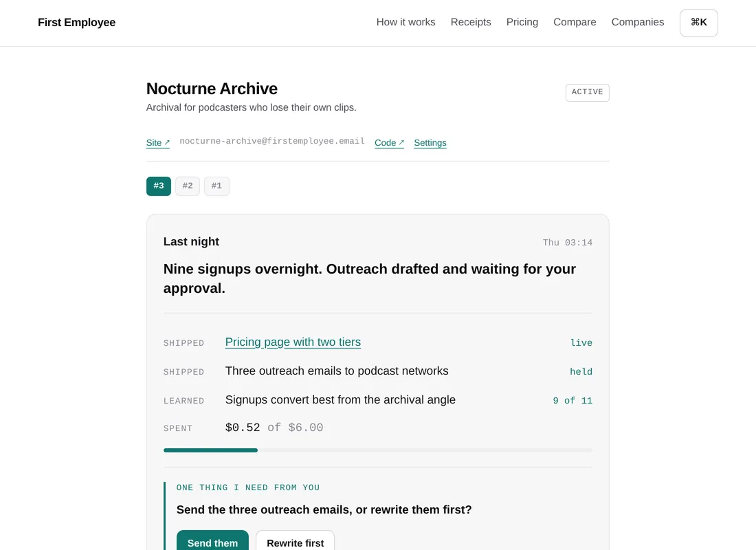Open Pricing page with two tiers link
Screen dimensions: 756x550
pyautogui.click(x=293, y=342)
